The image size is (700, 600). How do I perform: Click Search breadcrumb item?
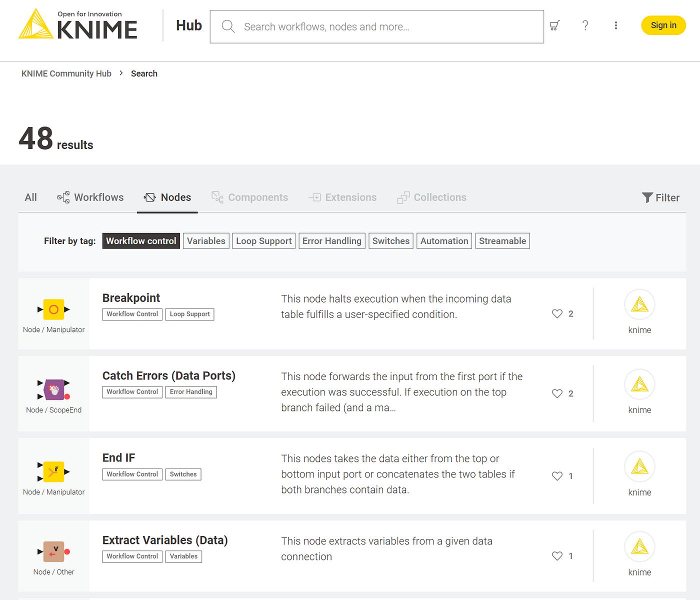144,73
